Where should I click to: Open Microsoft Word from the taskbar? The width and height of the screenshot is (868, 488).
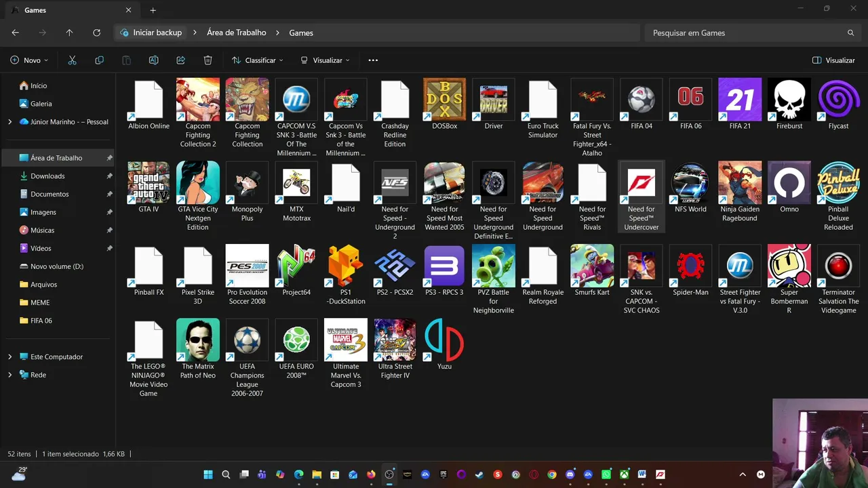[642, 474]
